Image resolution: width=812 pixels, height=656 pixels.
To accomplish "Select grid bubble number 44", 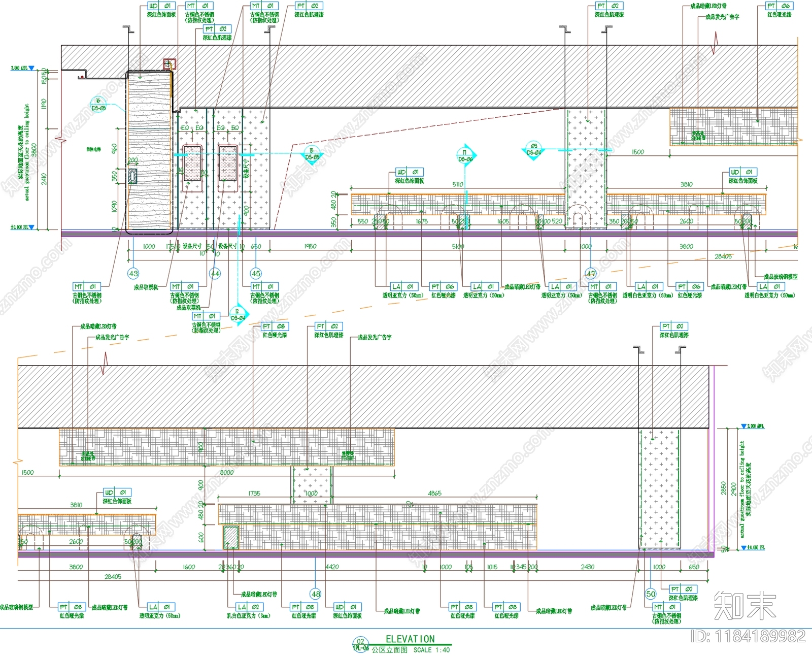I will 215,274.
